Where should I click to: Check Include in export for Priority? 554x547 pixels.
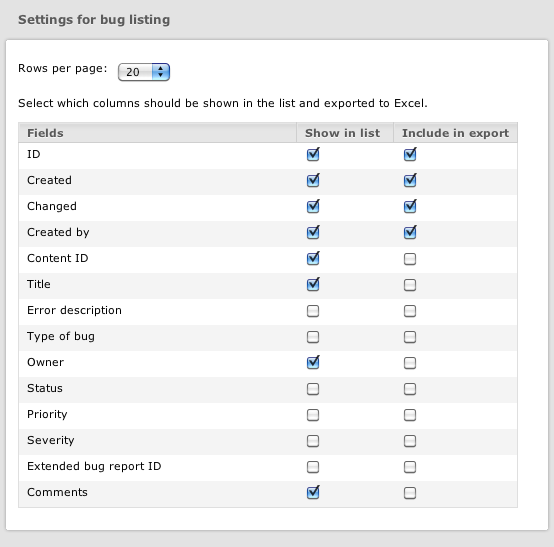pos(410,415)
